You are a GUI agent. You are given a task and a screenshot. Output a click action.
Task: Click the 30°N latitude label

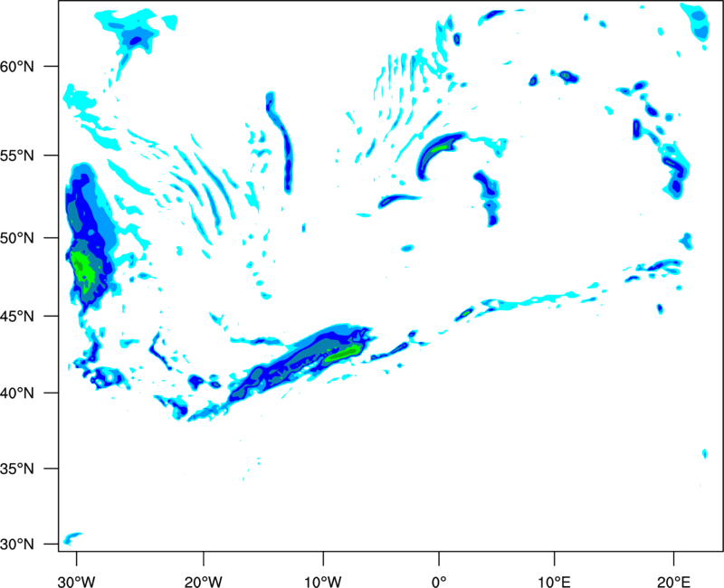pyautogui.click(x=17, y=545)
